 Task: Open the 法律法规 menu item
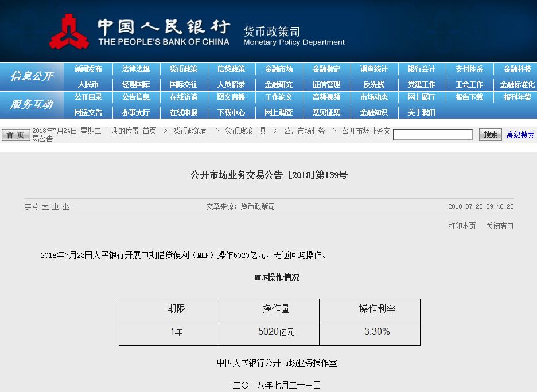135,69
